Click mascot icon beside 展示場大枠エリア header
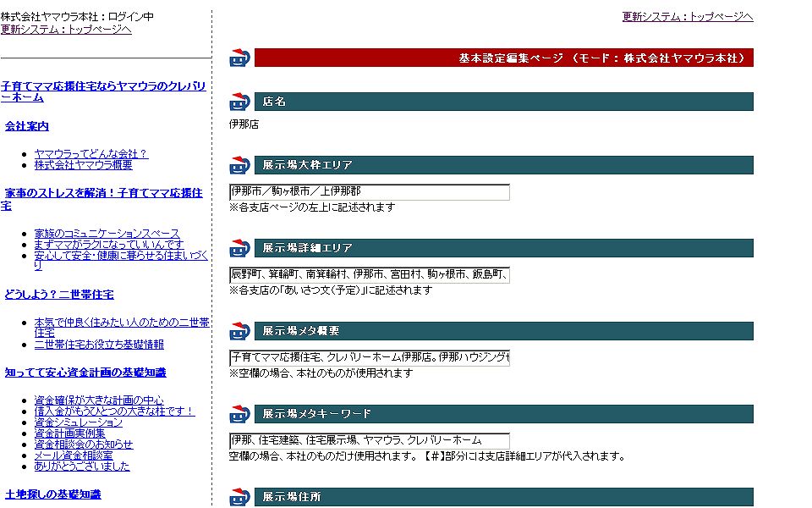The image size is (812, 508). pyautogui.click(x=239, y=165)
